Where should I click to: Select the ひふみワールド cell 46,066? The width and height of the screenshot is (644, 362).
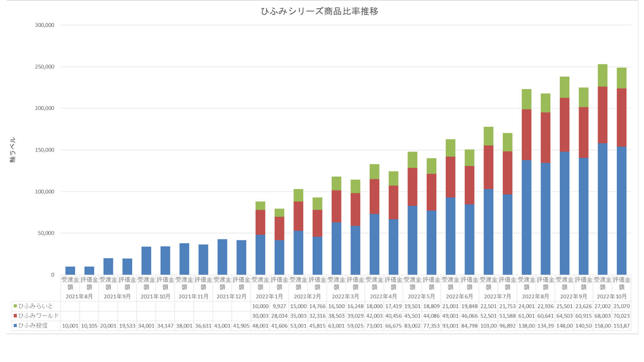point(469,316)
